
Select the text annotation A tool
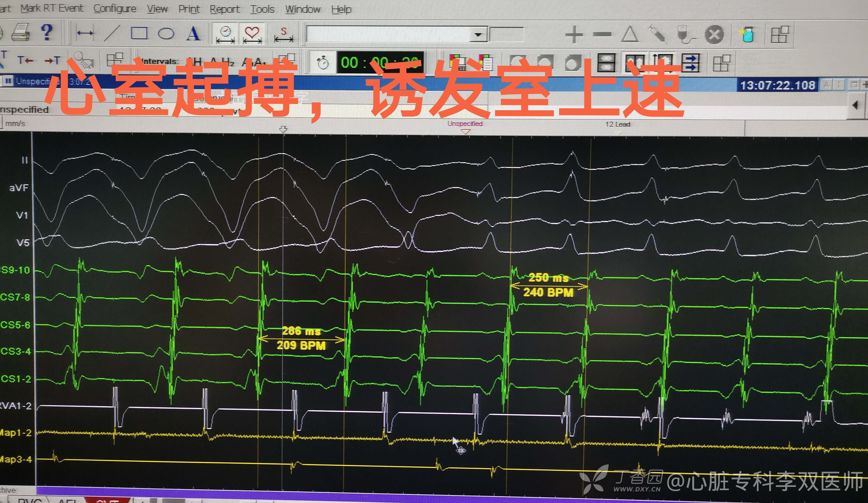pyautogui.click(x=193, y=34)
